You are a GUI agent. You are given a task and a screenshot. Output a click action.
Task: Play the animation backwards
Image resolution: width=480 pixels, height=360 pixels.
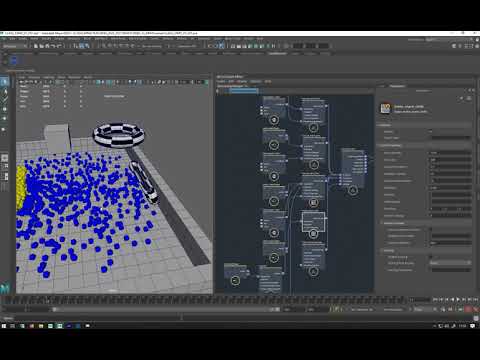(x=452, y=300)
